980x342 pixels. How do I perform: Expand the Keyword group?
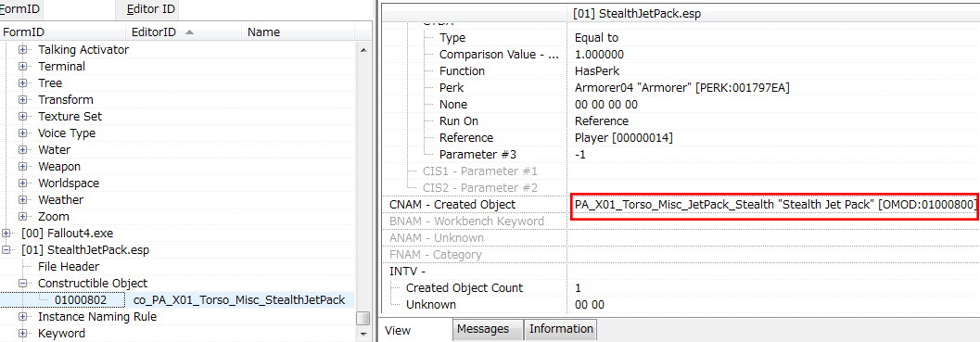pyautogui.click(x=23, y=334)
